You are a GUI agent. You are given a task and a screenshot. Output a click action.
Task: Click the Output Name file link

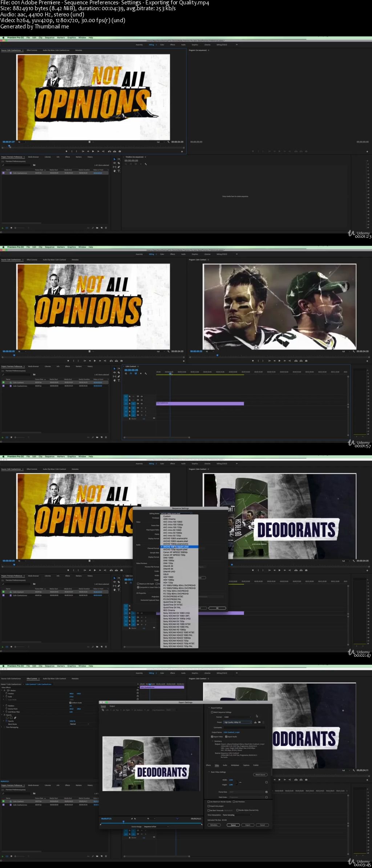click(x=231, y=732)
